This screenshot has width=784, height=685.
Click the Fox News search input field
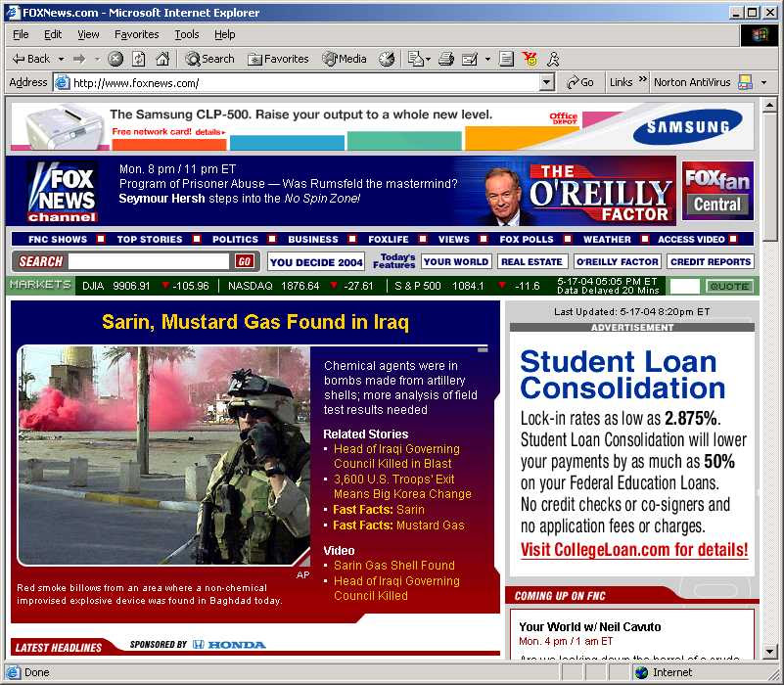[149, 261]
